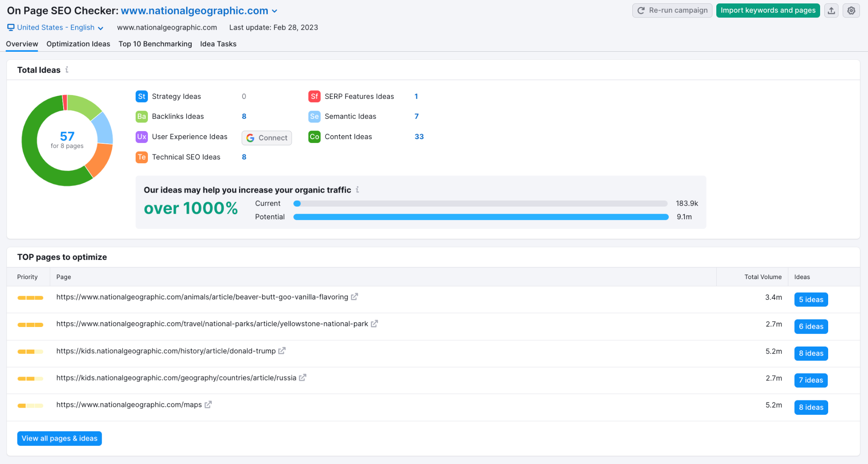Open yellowstone-national-park external link icon
Image resolution: width=868 pixels, height=464 pixels.
pyautogui.click(x=374, y=324)
